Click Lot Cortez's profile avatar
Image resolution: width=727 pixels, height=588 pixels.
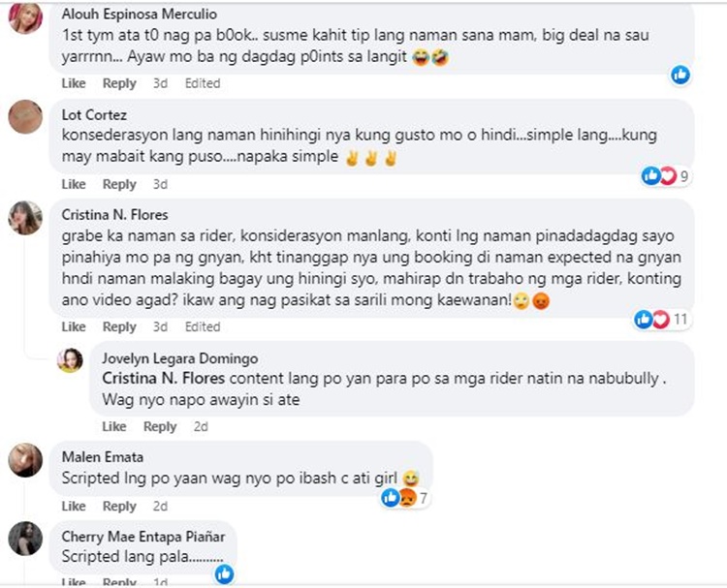pyautogui.click(x=25, y=117)
